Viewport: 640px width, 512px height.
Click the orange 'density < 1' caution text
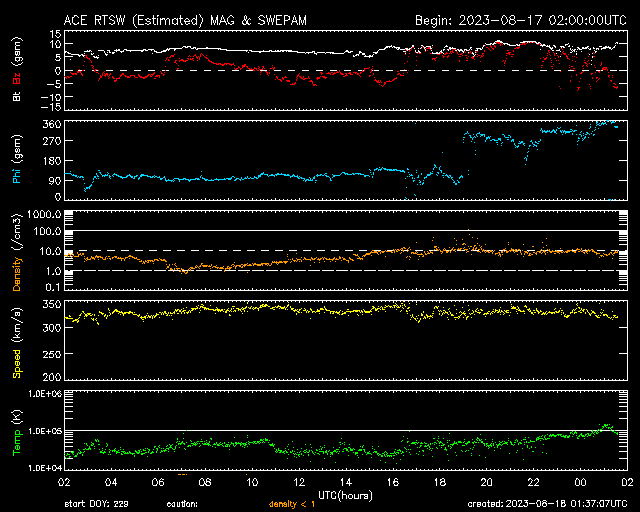coord(292,504)
